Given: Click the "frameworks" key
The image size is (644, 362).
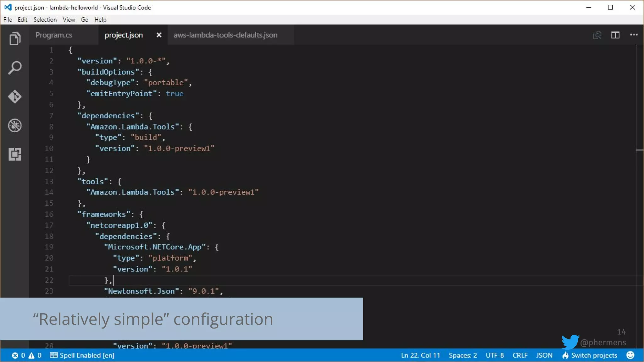Looking at the screenshot, I should (104, 214).
